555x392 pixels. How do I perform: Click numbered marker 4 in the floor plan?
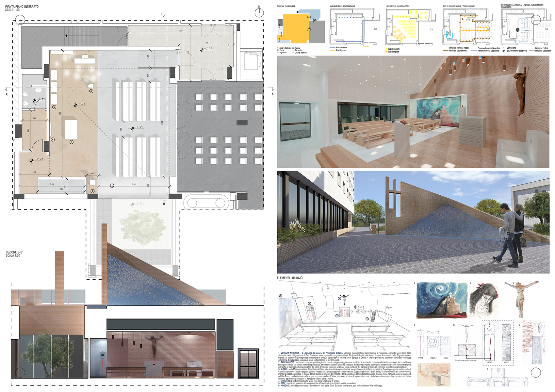point(53,139)
